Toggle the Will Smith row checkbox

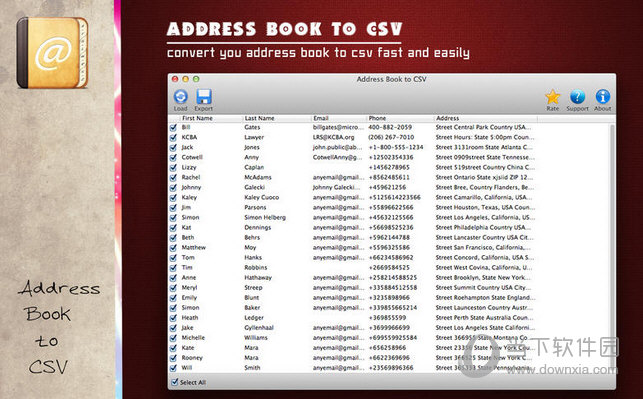pos(173,368)
